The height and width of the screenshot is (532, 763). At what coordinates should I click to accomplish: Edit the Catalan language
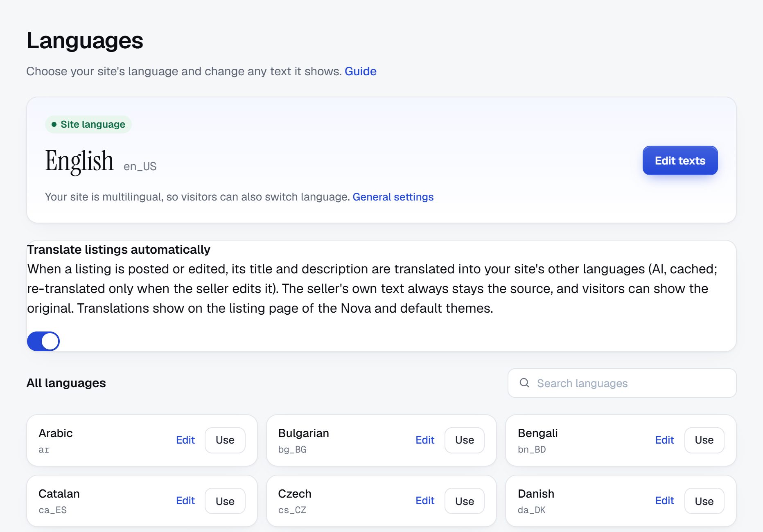[x=185, y=500]
